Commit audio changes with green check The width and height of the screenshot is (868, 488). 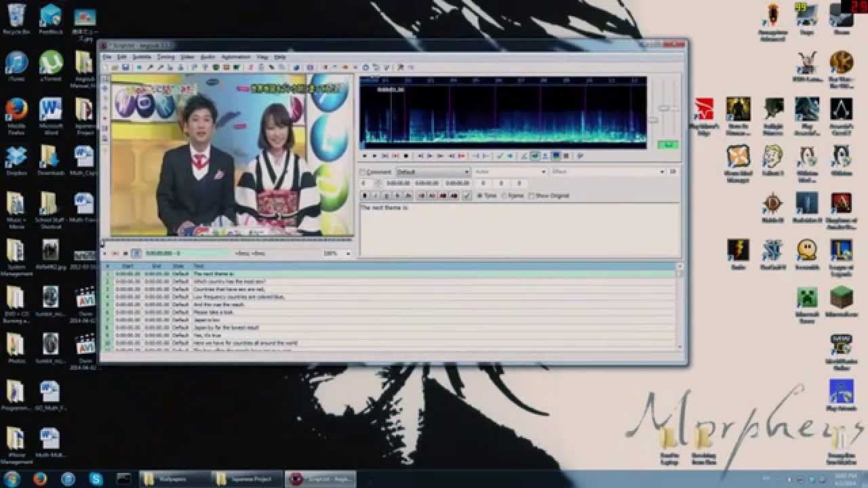click(500, 155)
